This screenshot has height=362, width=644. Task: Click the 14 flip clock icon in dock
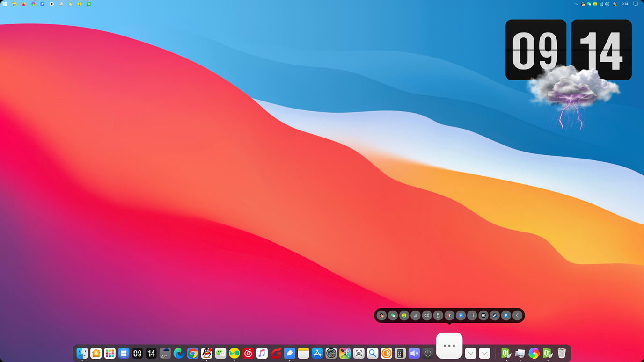[151, 353]
